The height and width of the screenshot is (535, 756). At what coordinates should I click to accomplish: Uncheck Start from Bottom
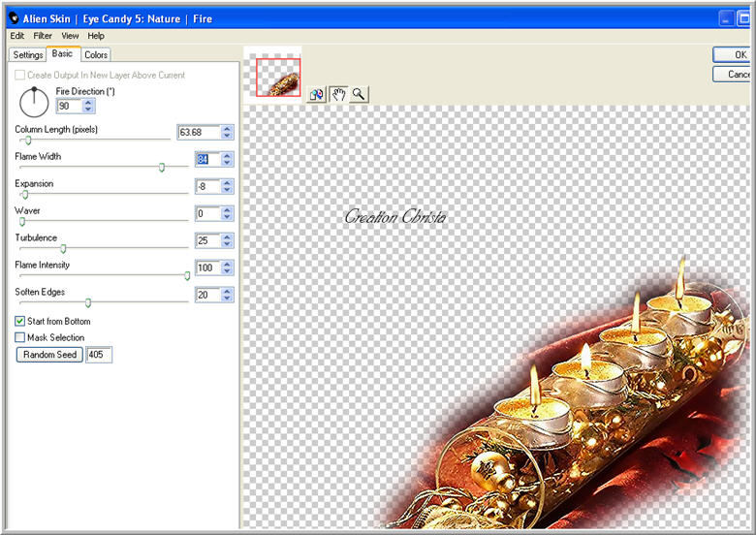click(x=19, y=321)
